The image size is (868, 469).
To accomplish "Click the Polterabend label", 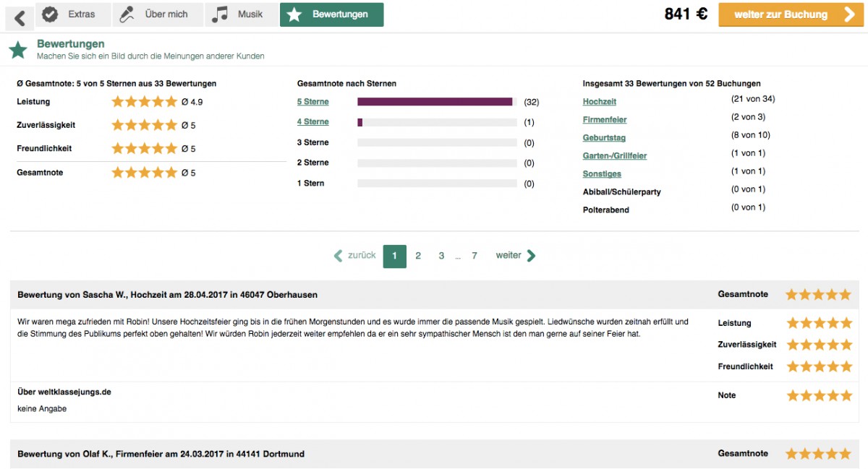I will (606, 210).
